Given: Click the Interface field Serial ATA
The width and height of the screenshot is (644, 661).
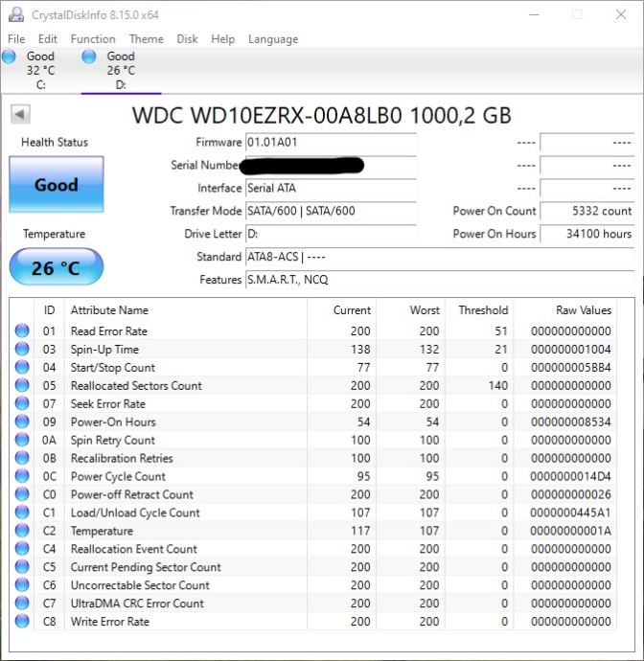Looking at the screenshot, I should 331,188.
